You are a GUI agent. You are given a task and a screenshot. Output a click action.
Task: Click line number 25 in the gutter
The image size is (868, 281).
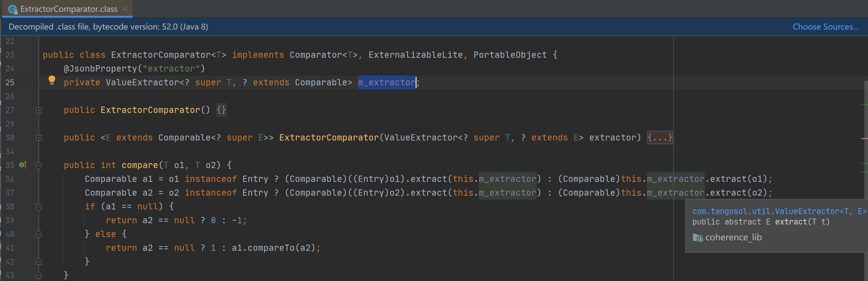click(10, 82)
